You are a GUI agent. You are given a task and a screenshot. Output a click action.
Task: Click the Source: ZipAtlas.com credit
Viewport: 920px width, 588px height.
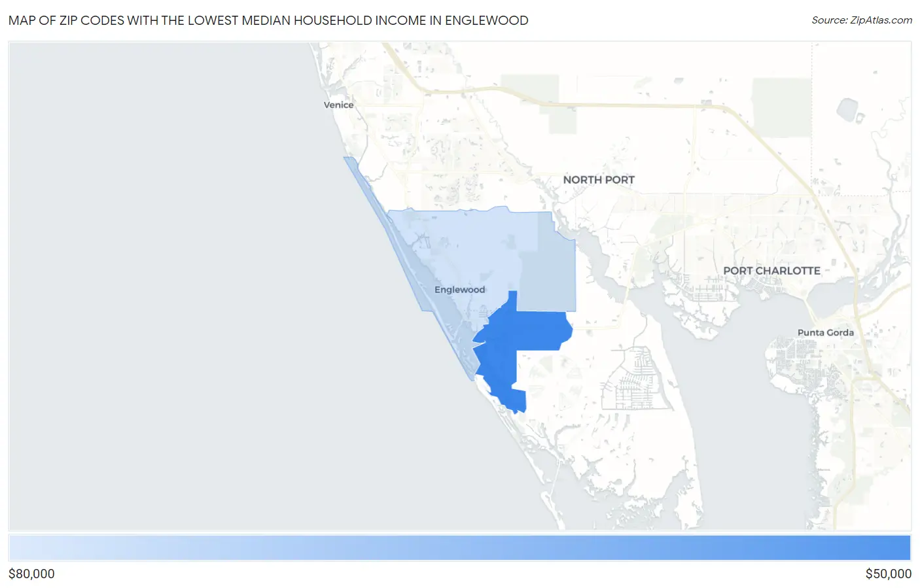tap(862, 20)
